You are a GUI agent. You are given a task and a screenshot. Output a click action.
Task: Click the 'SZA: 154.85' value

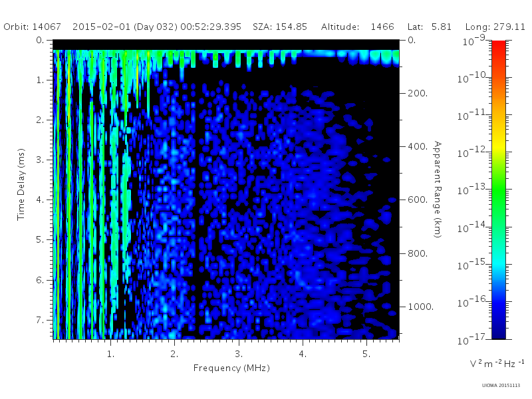click(280, 27)
